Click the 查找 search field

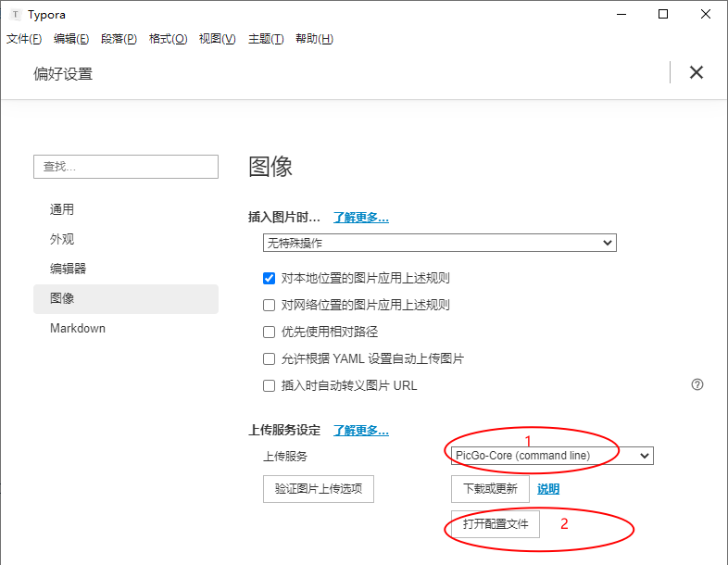tap(126, 167)
